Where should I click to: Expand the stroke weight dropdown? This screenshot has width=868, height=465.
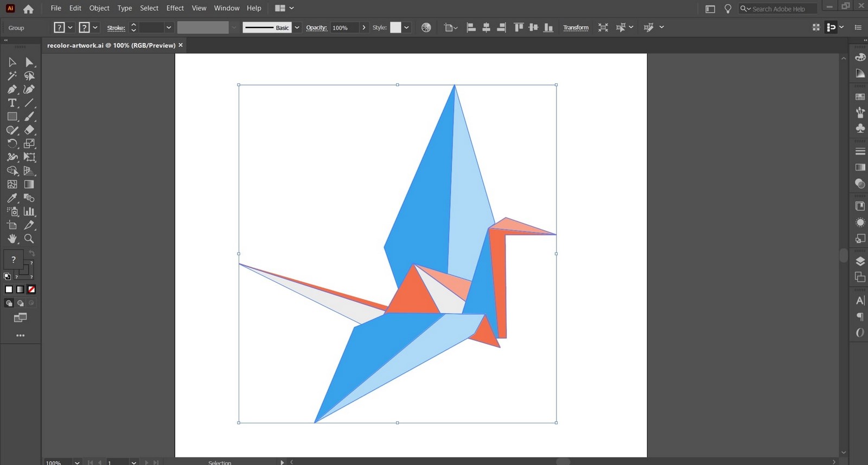pos(169,28)
